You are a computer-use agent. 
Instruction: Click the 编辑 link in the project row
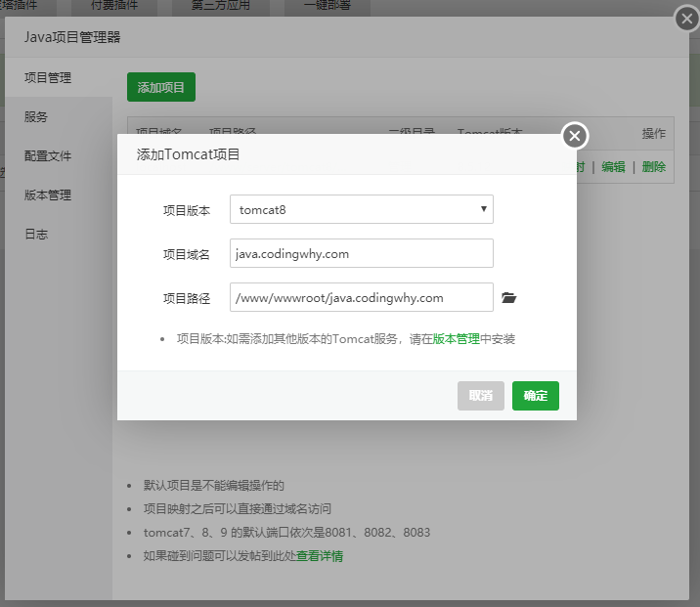coord(613,167)
